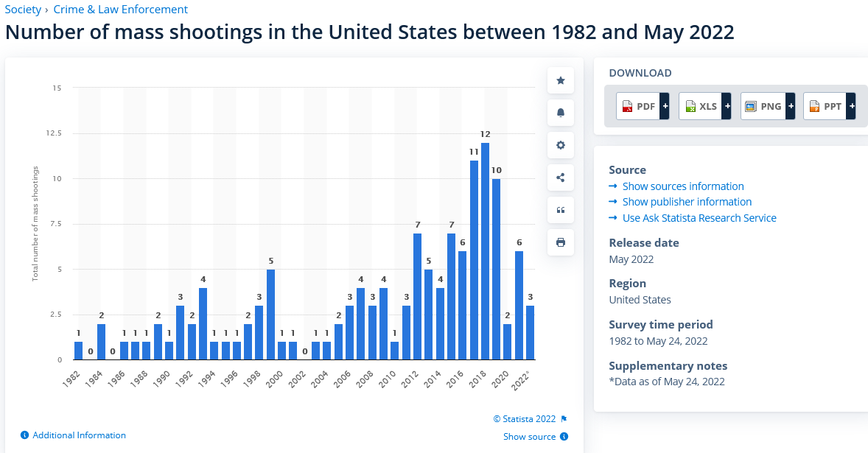Image resolution: width=868 pixels, height=453 pixels.
Task: Click the share icon
Action: (560, 178)
